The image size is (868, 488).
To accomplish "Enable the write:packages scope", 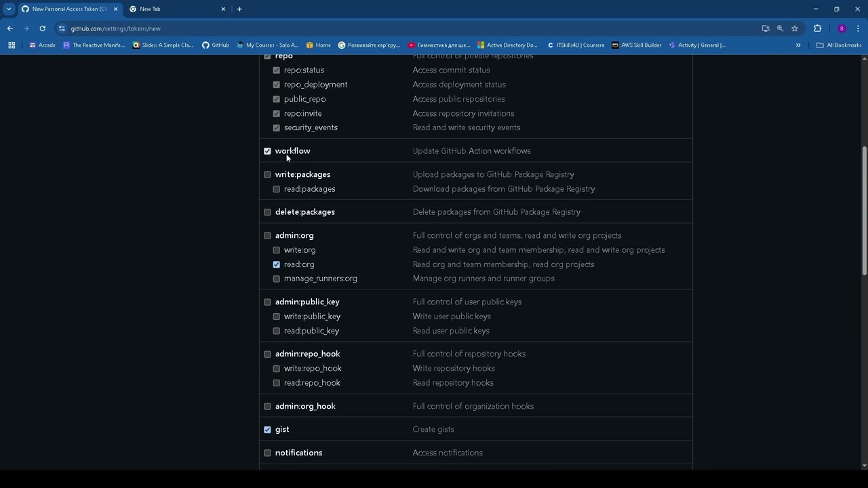I will (x=267, y=175).
